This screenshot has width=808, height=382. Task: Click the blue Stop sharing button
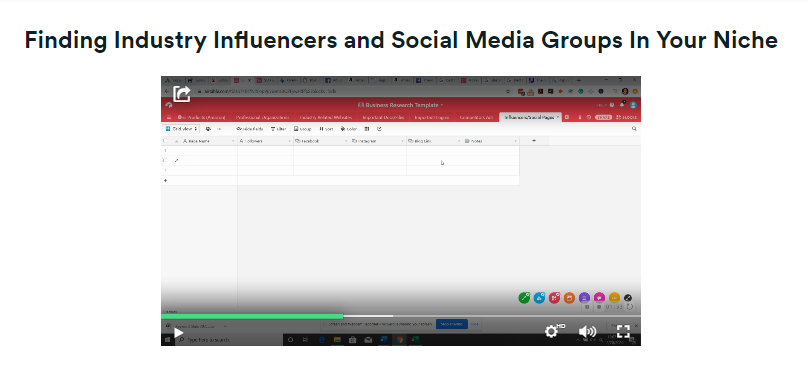pos(451,324)
